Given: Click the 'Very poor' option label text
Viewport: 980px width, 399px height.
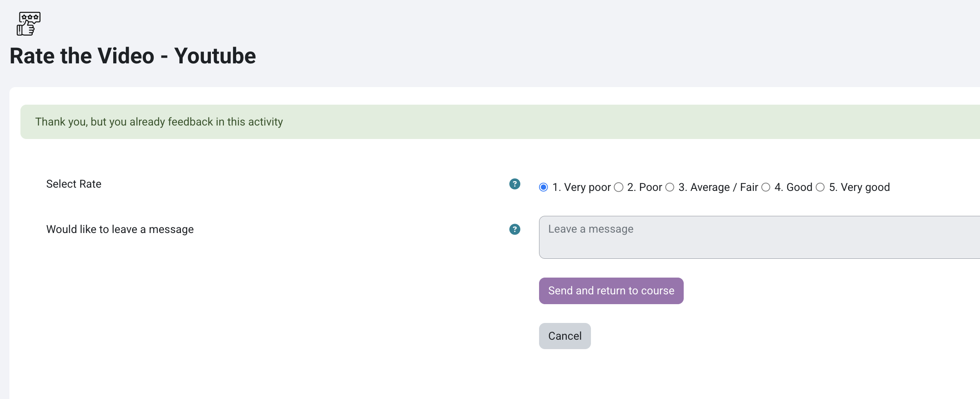Looking at the screenshot, I should tap(582, 187).
